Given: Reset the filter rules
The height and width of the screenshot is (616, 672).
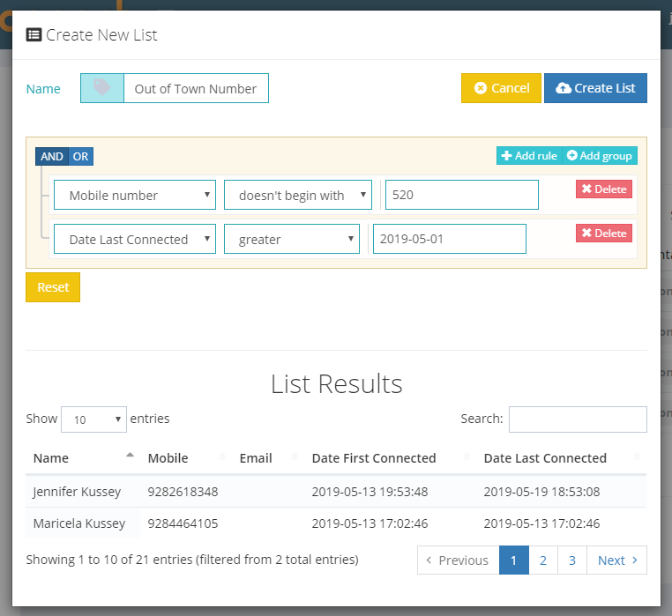Looking at the screenshot, I should (53, 287).
